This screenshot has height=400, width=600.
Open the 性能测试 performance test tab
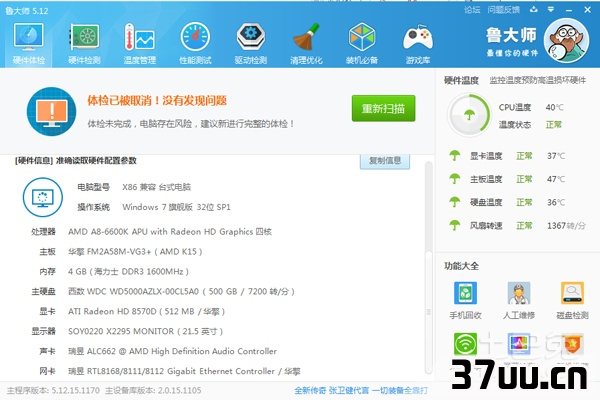click(x=195, y=43)
